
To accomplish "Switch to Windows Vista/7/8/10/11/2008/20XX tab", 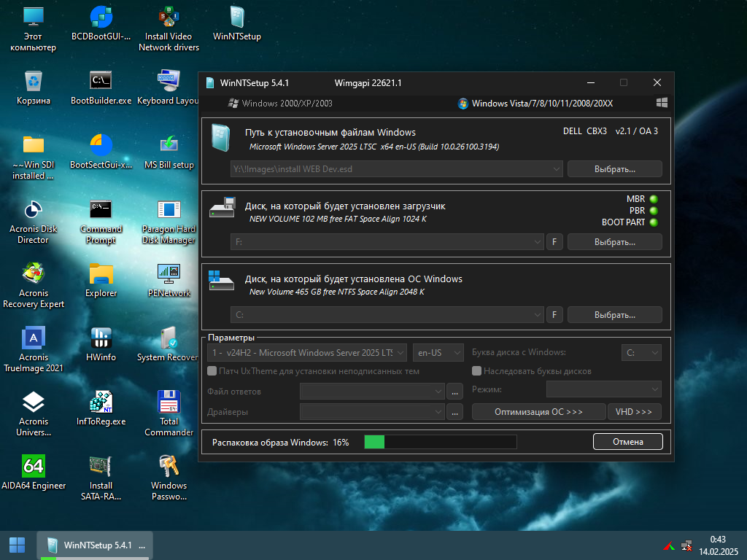I will (x=535, y=104).
